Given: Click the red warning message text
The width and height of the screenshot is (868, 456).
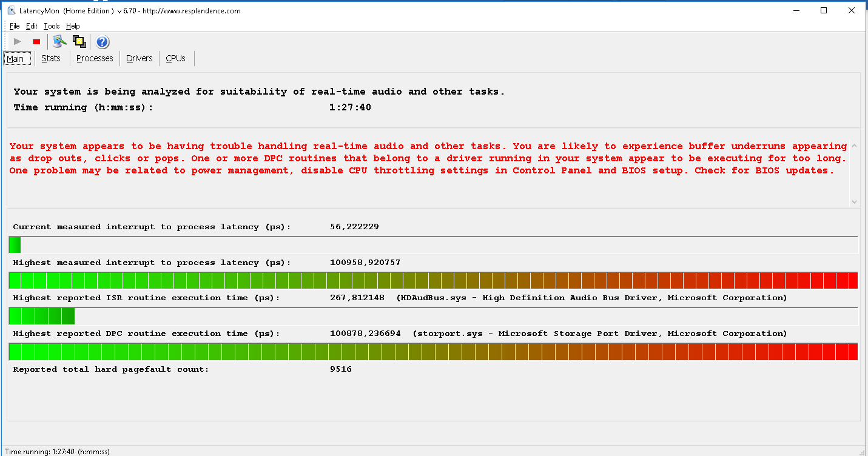Looking at the screenshot, I should 428,158.
